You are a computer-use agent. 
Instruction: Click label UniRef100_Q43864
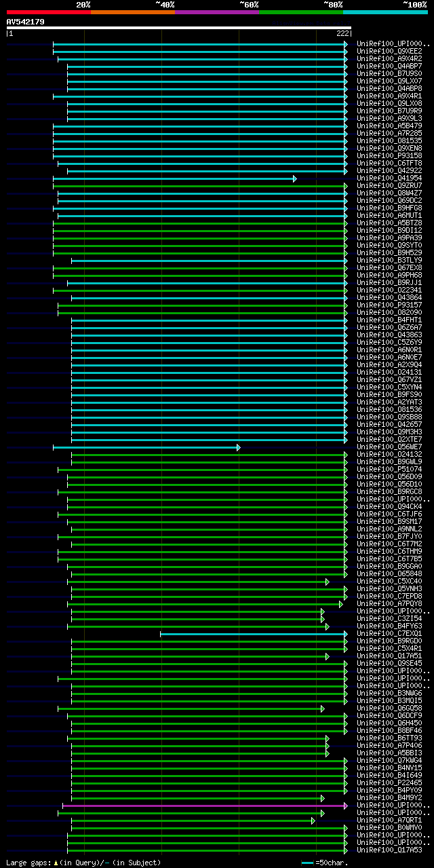(x=389, y=298)
